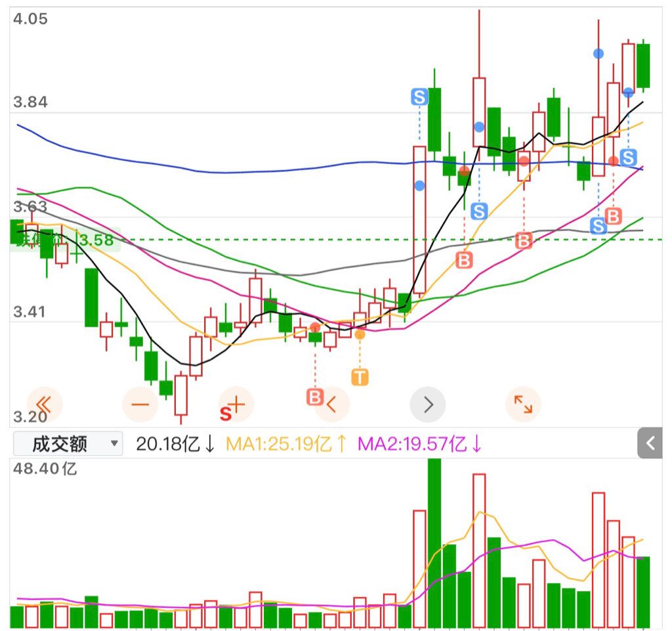Viewport: 672px width, 631px height.
Task: Tap the orange T trade marker
Action: point(360,378)
